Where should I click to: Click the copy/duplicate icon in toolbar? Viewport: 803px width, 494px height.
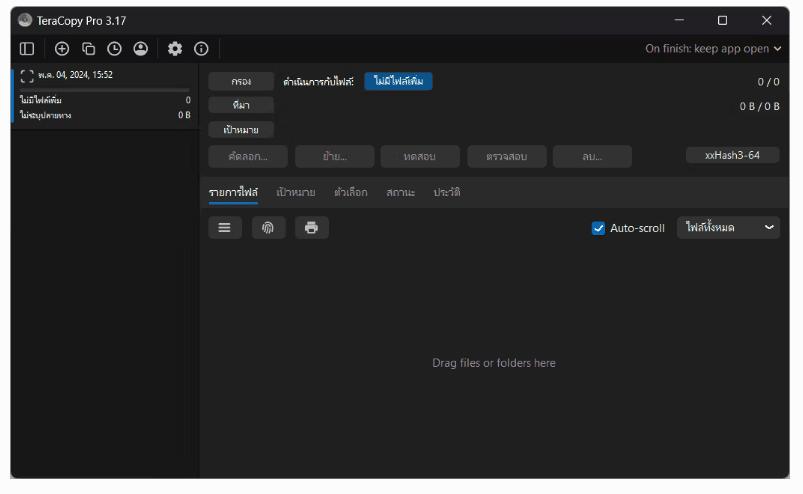click(88, 48)
